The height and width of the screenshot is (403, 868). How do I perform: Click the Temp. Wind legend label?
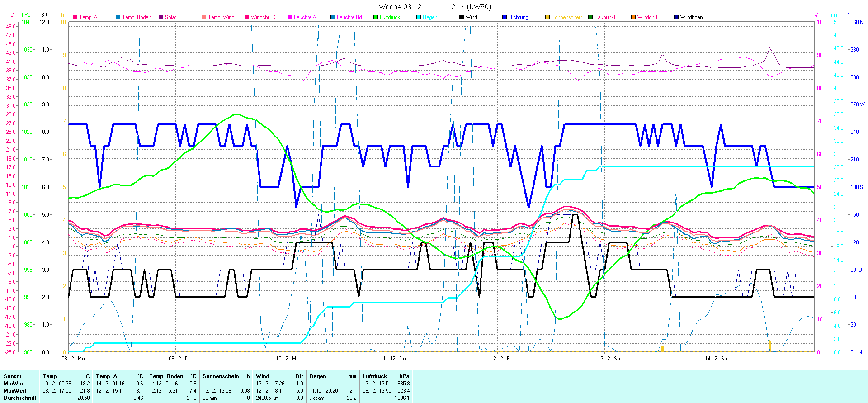[221, 17]
